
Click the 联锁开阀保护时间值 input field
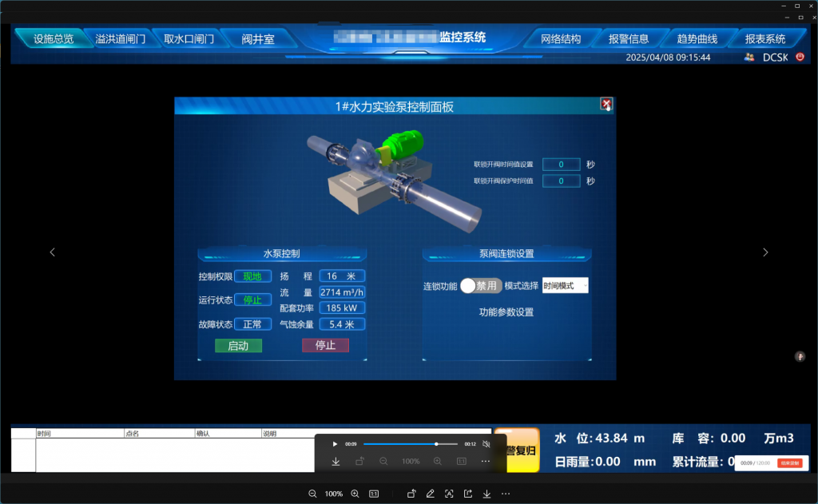coord(562,181)
